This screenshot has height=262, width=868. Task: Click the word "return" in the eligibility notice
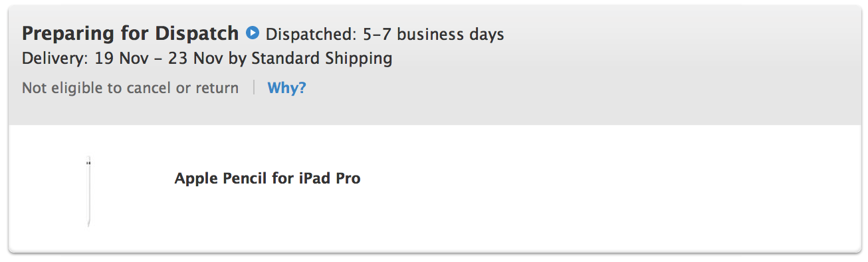pos(217,88)
